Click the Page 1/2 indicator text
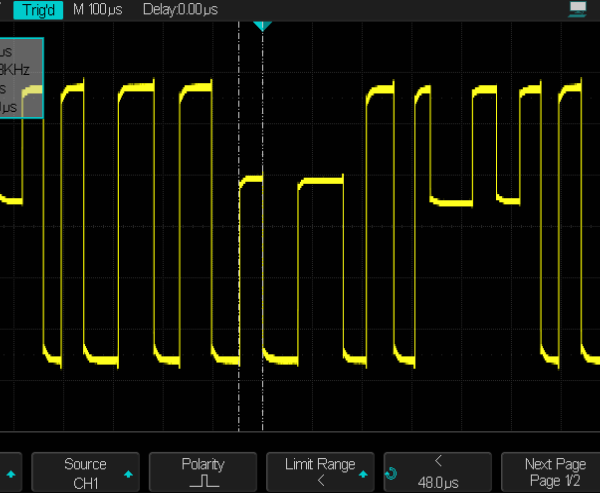The width and height of the screenshot is (600, 493). click(x=555, y=481)
